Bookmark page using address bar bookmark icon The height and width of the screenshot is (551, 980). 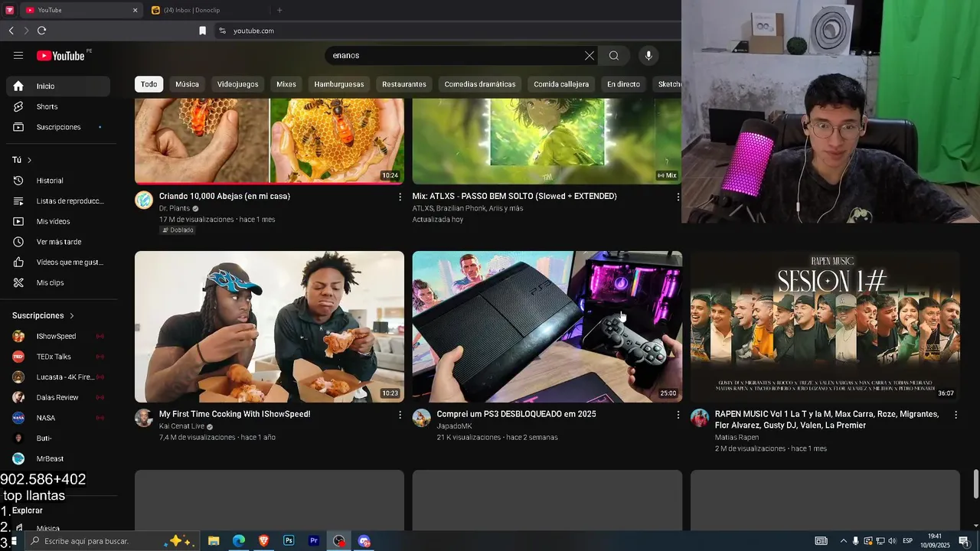(x=202, y=31)
